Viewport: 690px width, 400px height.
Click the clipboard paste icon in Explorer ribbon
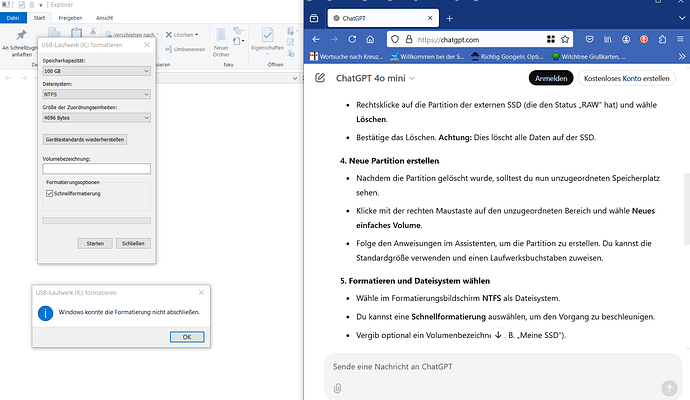click(77, 33)
